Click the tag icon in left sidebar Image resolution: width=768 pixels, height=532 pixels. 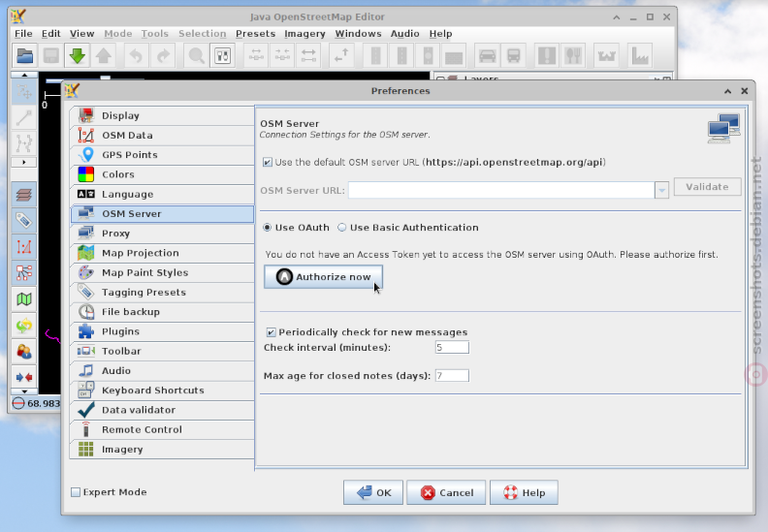[24, 221]
